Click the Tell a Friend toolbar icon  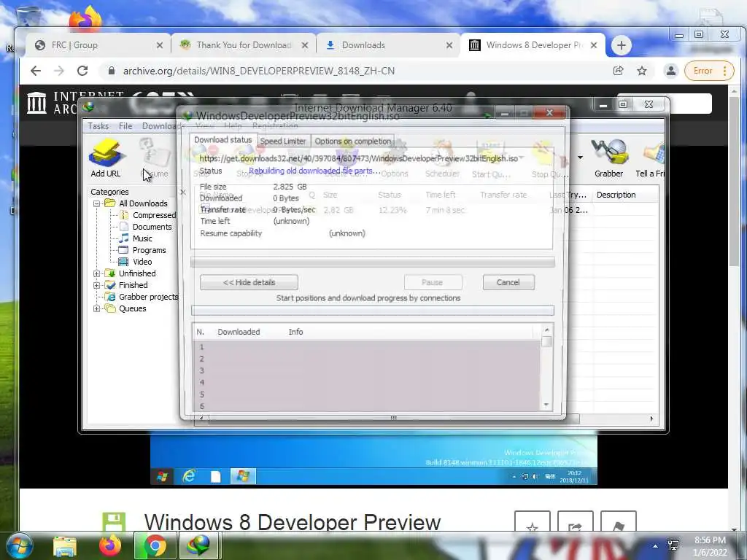(651, 158)
